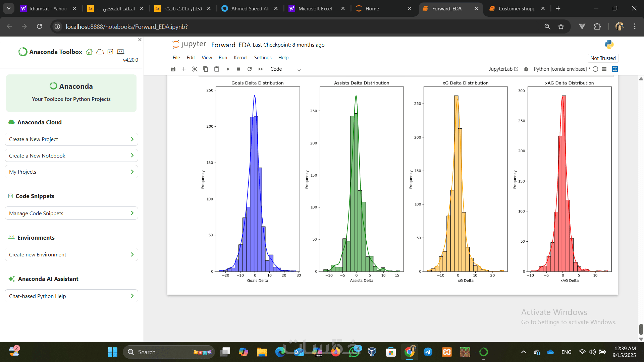Viewport: 644px width, 362px height.
Task: Restart kernel and run all cells
Action: click(261, 69)
